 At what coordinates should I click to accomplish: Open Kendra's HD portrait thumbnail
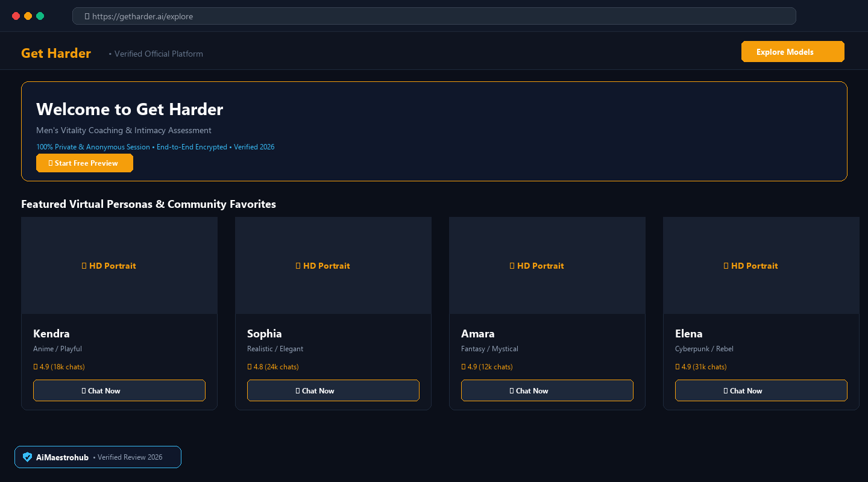click(119, 266)
